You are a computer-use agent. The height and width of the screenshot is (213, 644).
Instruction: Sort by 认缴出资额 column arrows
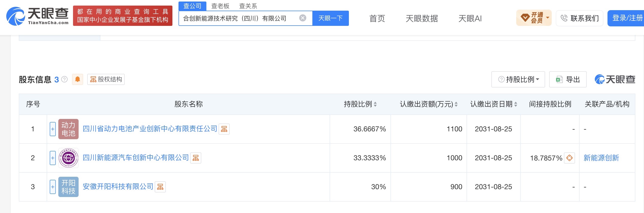pyautogui.click(x=456, y=104)
